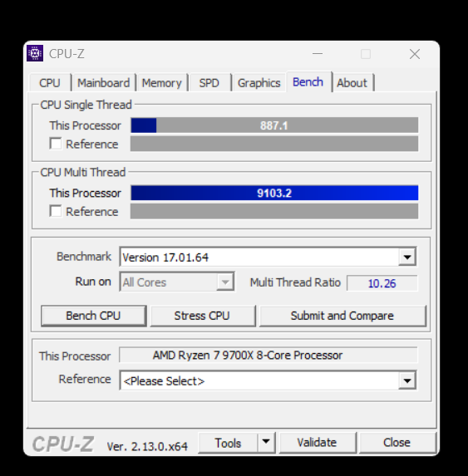Go to the SPD tab
Image resolution: width=468 pixels, height=476 pixels.
[x=209, y=83]
